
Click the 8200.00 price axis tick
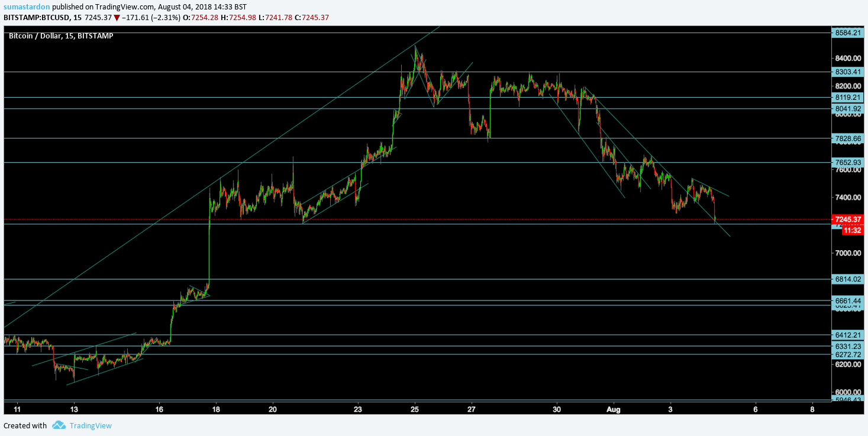pyautogui.click(x=847, y=86)
